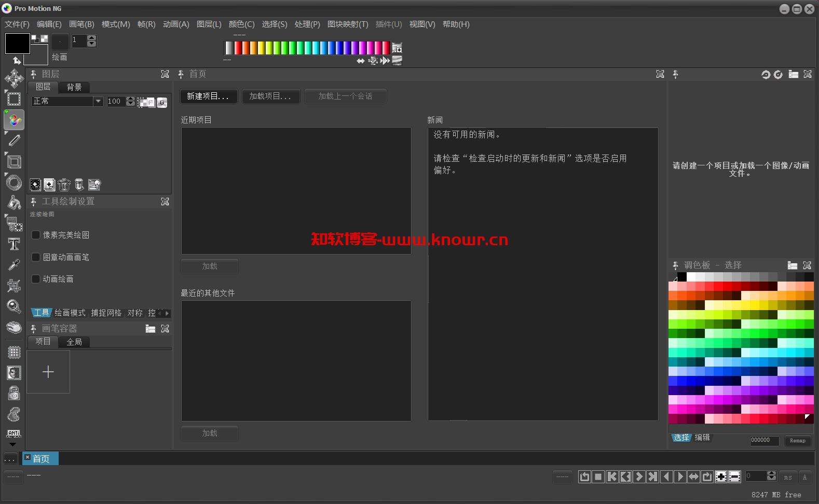Switch to the 背景 tab in the layers panel
The image size is (819, 504).
(x=74, y=87)
